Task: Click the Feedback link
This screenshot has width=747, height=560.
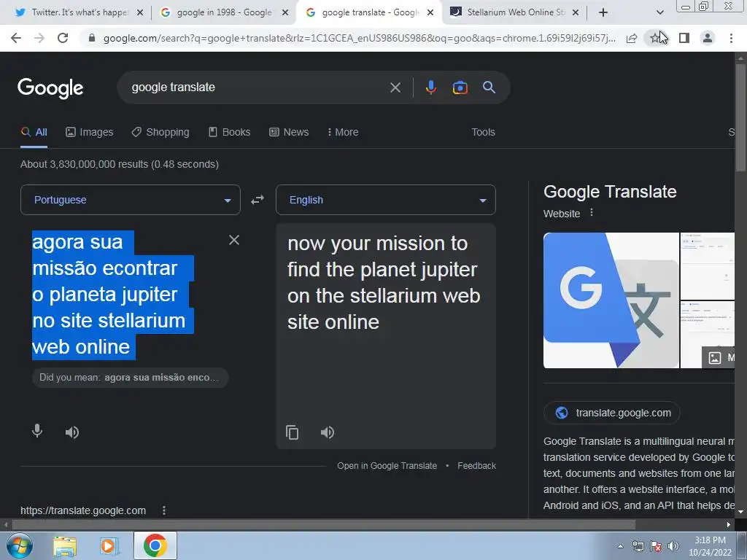Action: click(x=476, y=466)
